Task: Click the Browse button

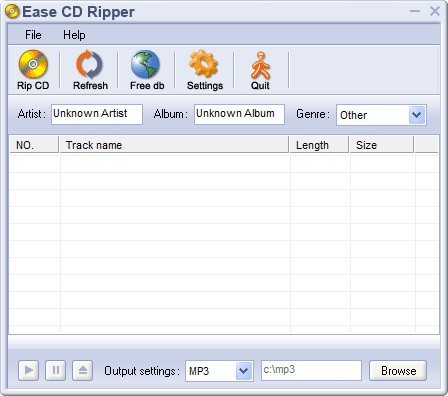Action: point(398,371)
